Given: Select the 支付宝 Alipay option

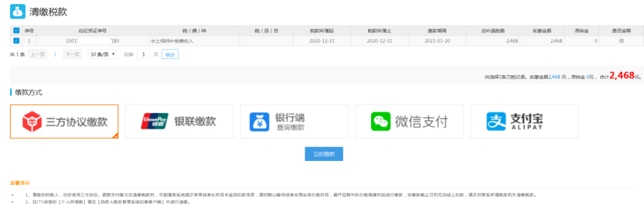Looking at the screenshot, I should tap(524, 122).
